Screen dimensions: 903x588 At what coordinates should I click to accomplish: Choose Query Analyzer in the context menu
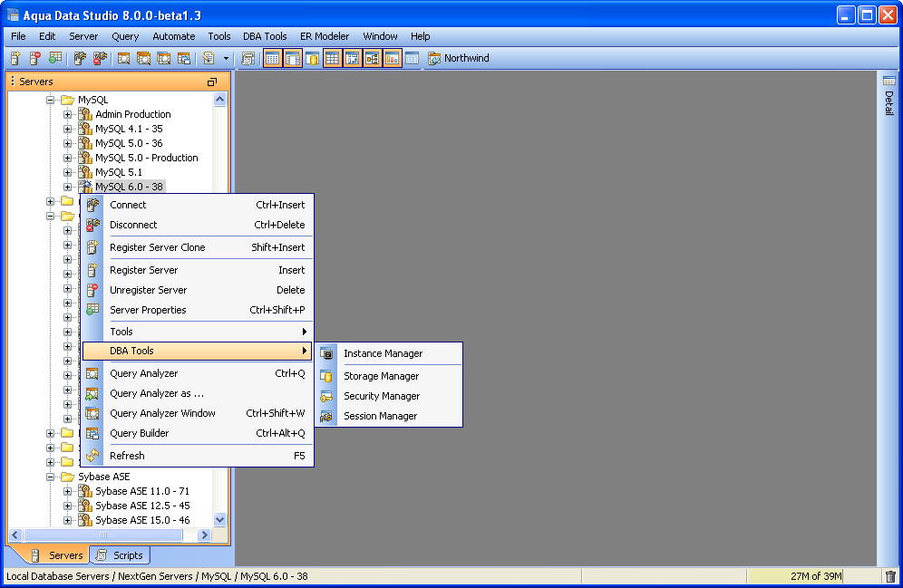198,373
